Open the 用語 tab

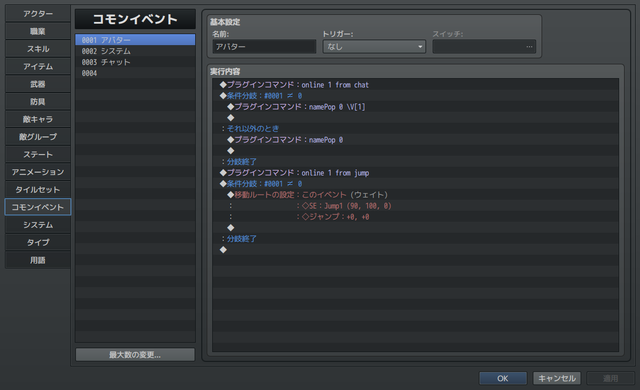click(38, 260)
